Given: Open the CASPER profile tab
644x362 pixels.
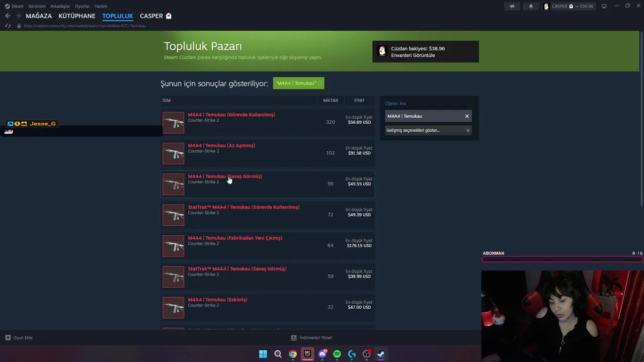Looking at the screenshot, I should 155,16.
